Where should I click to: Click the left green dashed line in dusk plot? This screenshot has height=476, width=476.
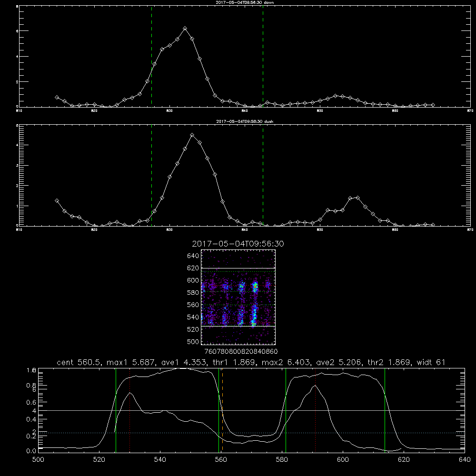point(151,175)
